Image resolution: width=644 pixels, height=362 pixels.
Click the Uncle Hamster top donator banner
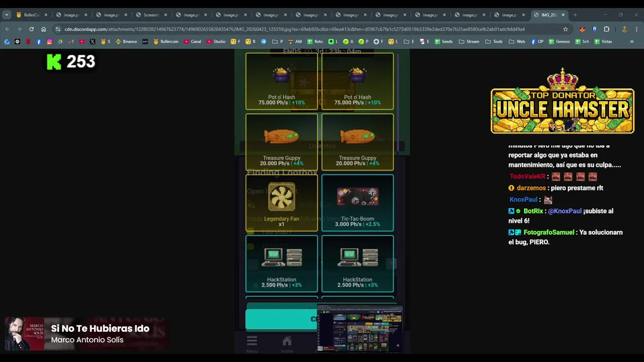tap(562, 102)
